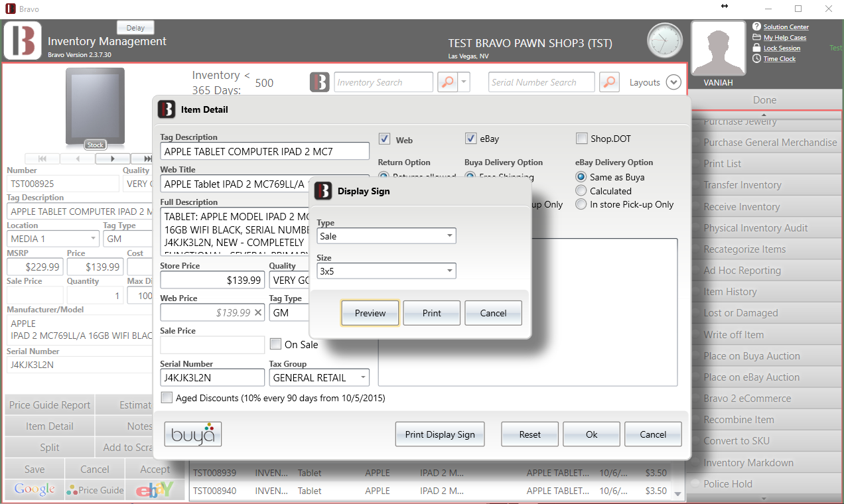Image resolution: width=844 pixels, height=504 pixels.
Task: Click Print in the Display Sign dialog
Action: 432,313
